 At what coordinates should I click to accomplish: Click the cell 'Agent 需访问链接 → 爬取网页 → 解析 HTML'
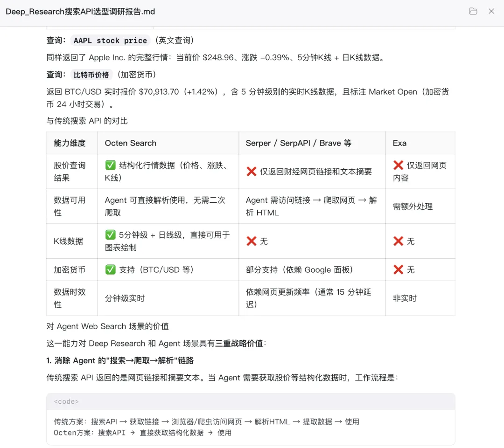point(311,207)
